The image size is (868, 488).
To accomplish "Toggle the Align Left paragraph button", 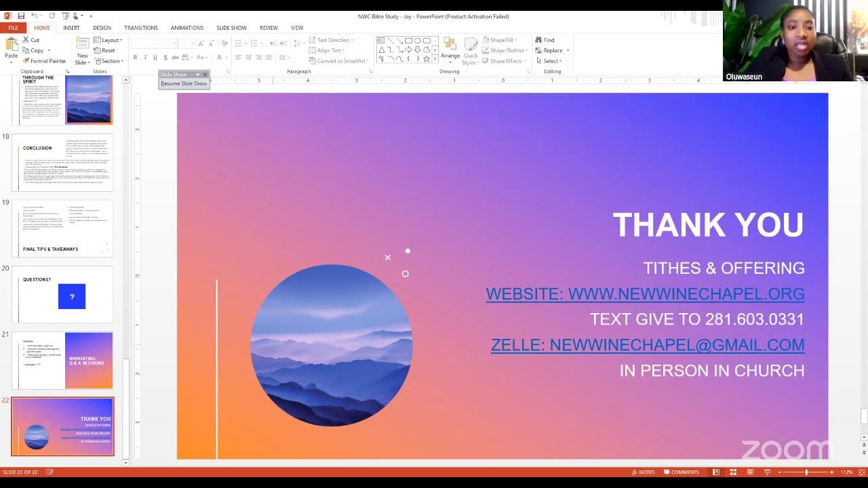I will coord(239,58).
